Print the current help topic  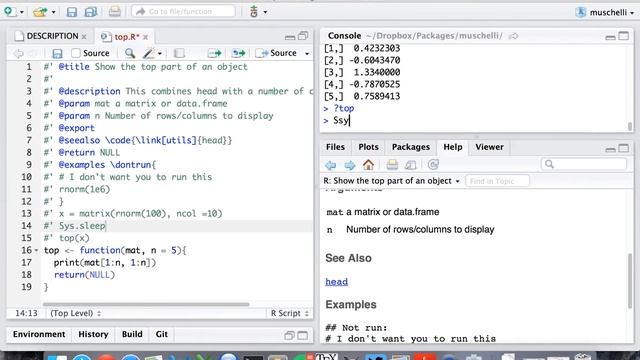click(392, 164)
